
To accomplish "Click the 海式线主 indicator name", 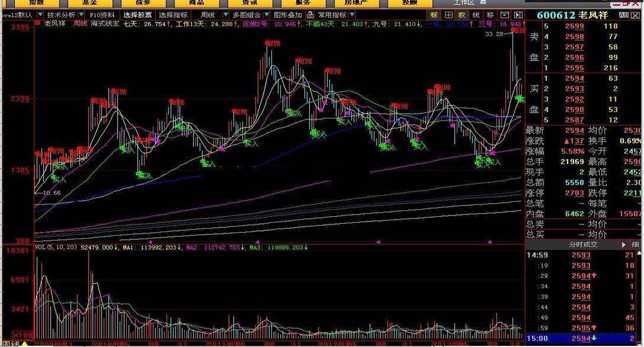I will (x=105, y=24).
